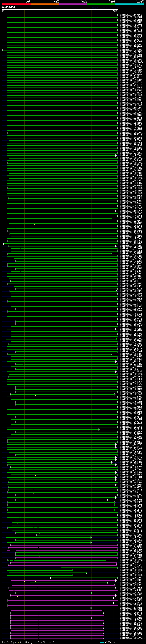Open hit UniRef100_A9SWQ3
The width and height of the screenshot is (146, 644).
point(131,25)
